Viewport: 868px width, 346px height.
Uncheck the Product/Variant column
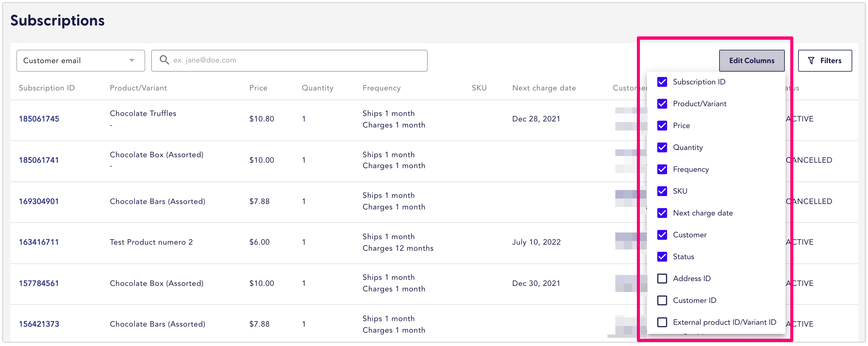coord(662,104)
